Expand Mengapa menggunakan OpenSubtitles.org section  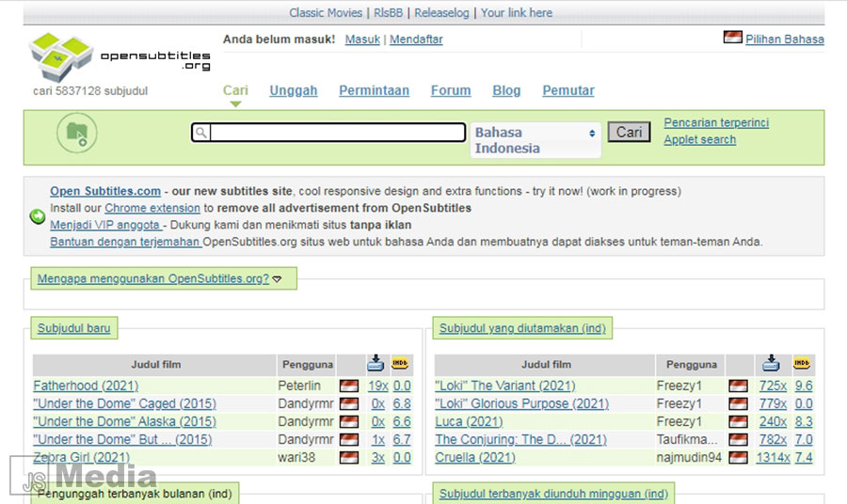(x=159, y=278)
